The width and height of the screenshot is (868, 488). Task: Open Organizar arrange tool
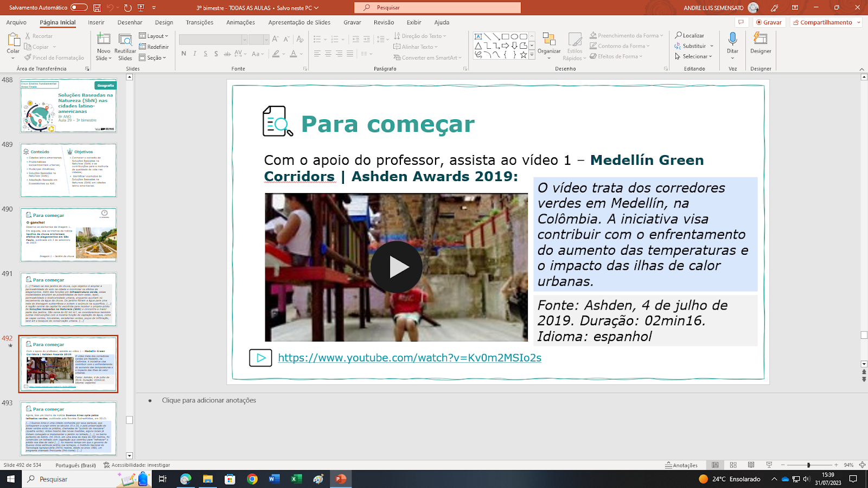pos(549,46)
